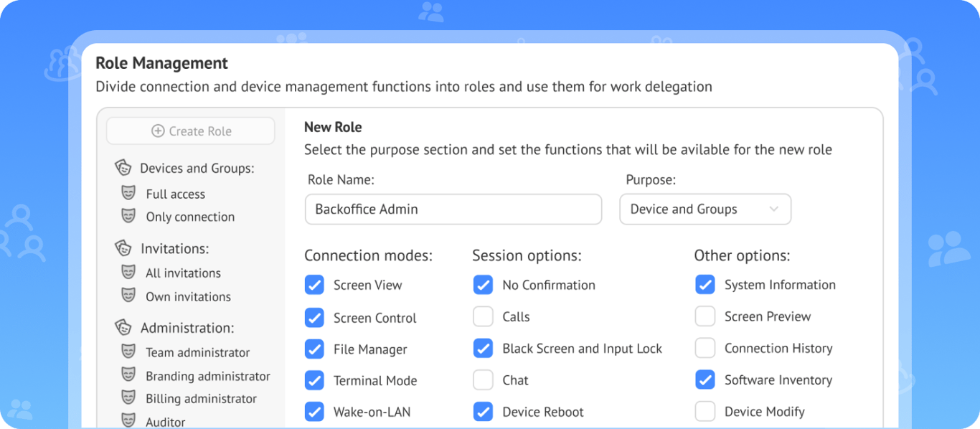Click the mask icon next to Own invitations
980x429 pixels.
click(128, 295)
